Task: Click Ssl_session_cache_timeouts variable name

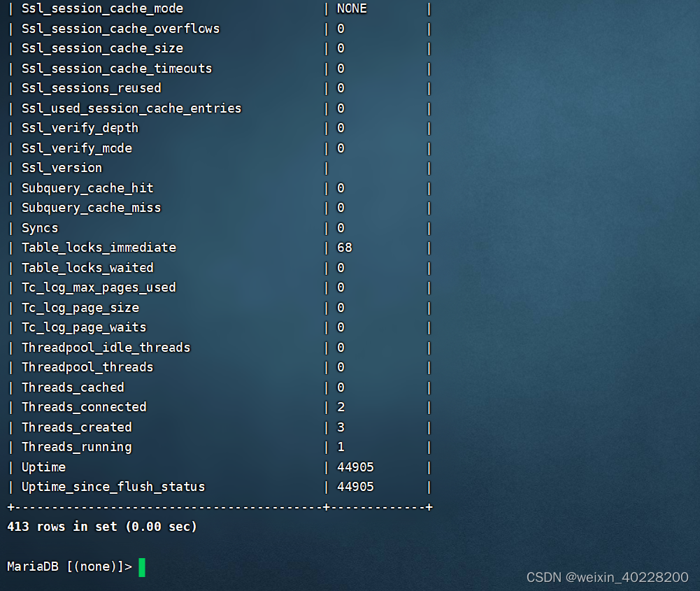Action: point(117,69)
